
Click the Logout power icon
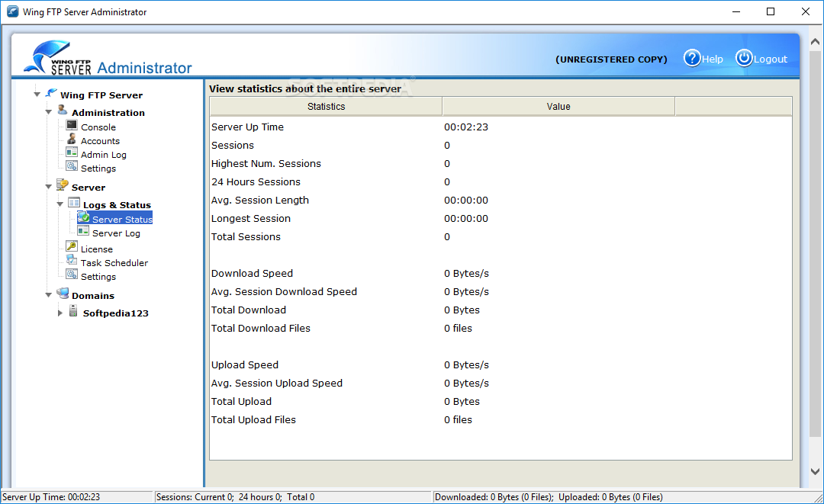tap(744, 58)
